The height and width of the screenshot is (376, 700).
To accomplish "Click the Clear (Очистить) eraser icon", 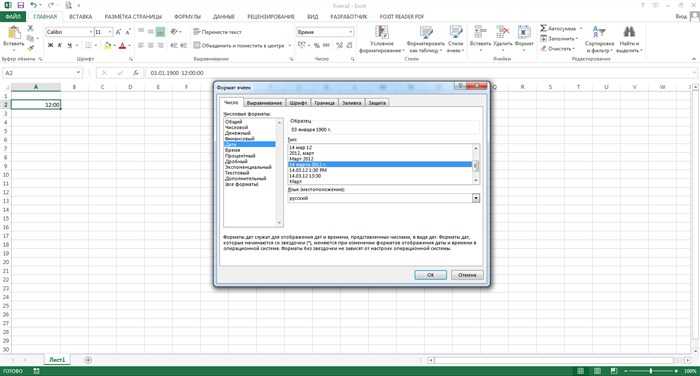I will [543, 48].
